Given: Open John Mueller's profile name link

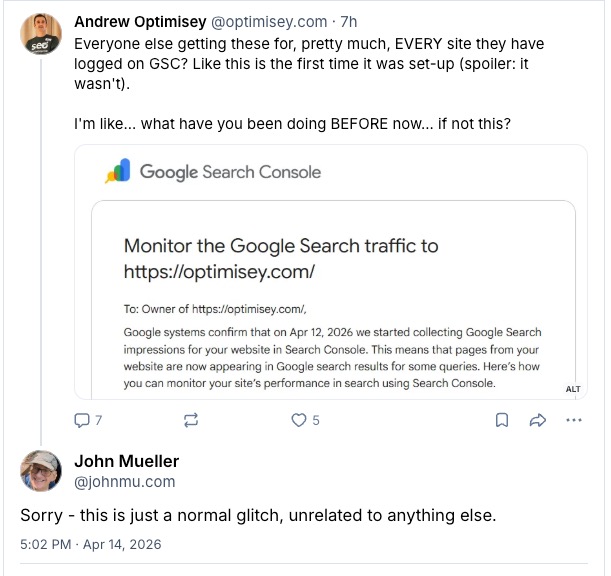Looking at the screenshot, I should tap(126, 461).
